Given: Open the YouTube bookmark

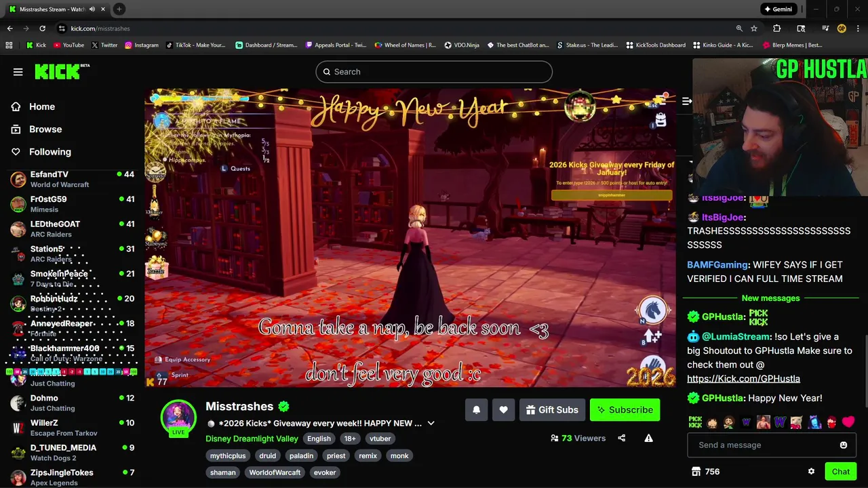Looking at the screenshot, I should [x=68, y=45].
